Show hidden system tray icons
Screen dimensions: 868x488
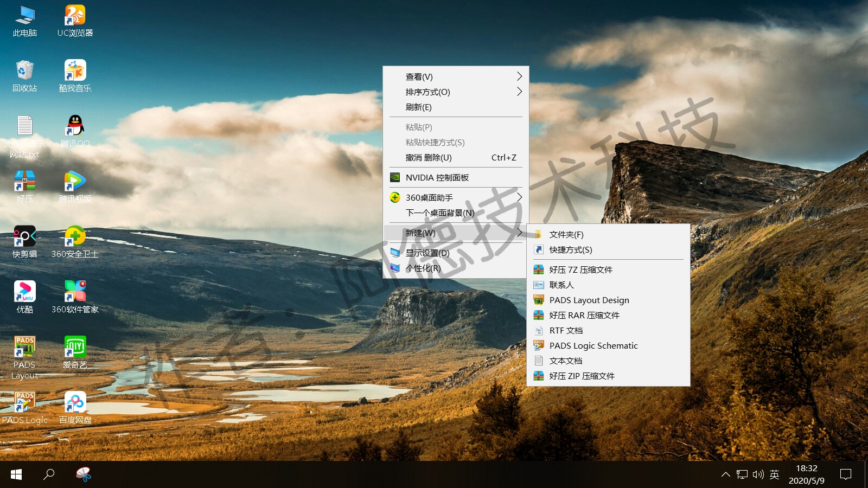(725, 474)
